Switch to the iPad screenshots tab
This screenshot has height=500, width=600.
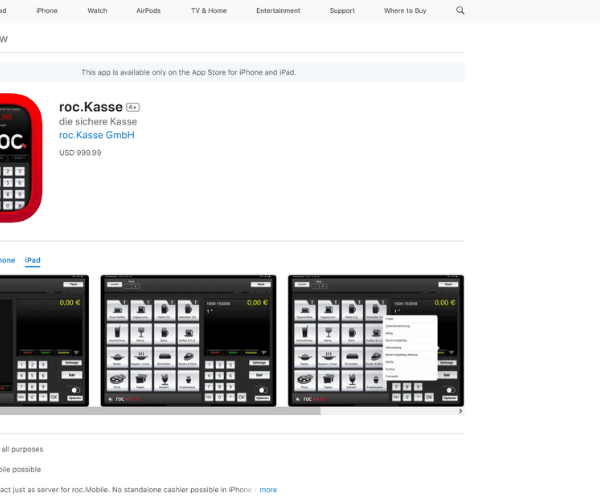(x=33, y=260)
